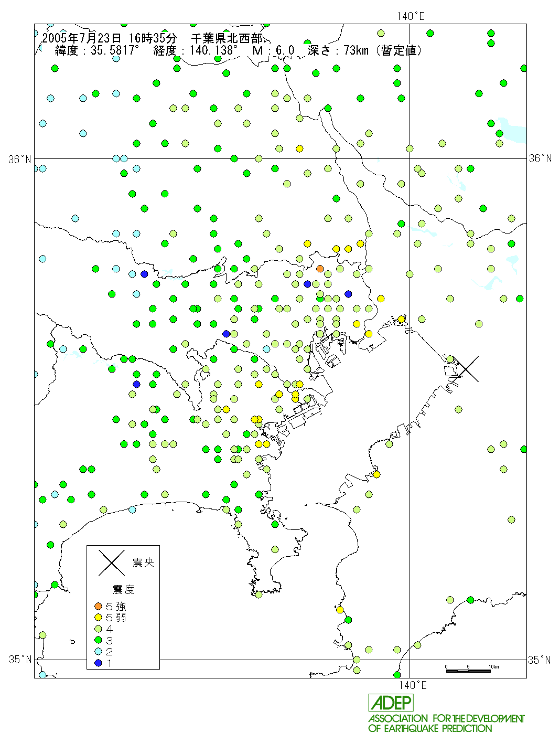Click the 10km scale bar
The width and height of the screenshot is (560, 743).
pos(468,670)
